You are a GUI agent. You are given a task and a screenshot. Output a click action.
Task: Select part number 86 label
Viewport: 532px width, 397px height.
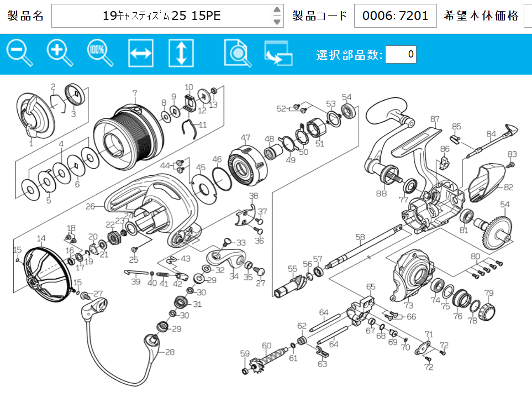point(445,149)
